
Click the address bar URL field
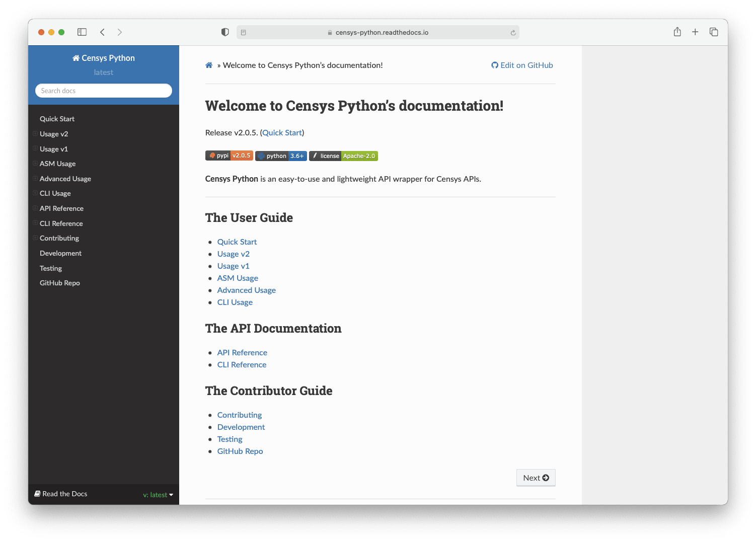[382, 33]
